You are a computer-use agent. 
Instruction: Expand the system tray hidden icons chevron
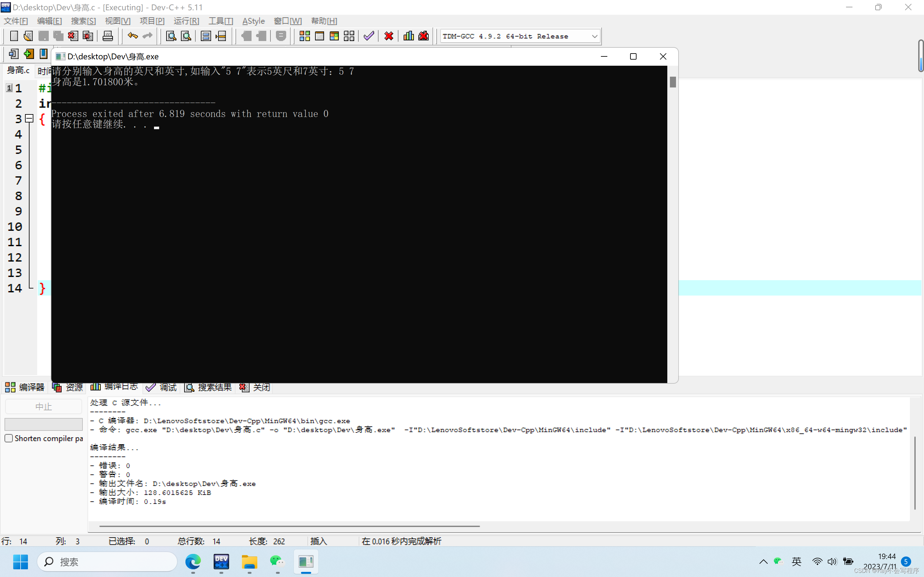pyautogui.click(x=763, y=561)
